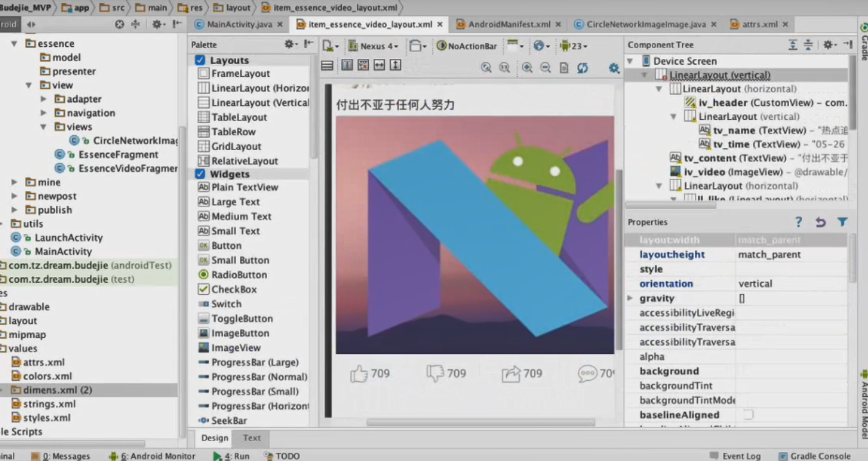This screenshot has height=461, width=868.
Task: Click project scroll from source target icon
Action: coord(119,24)
